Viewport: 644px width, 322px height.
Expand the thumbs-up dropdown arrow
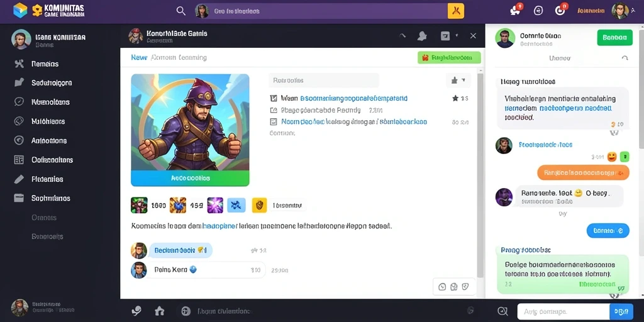(464, 80)
